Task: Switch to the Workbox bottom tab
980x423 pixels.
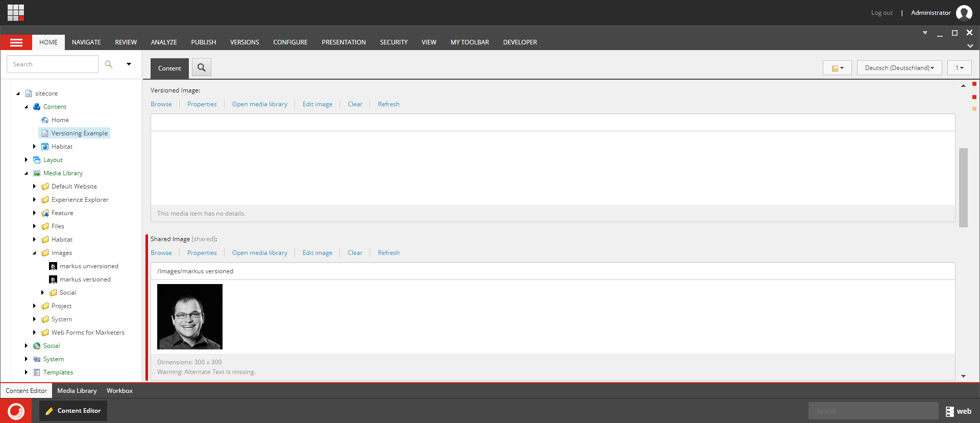Action: coord(119,391)
